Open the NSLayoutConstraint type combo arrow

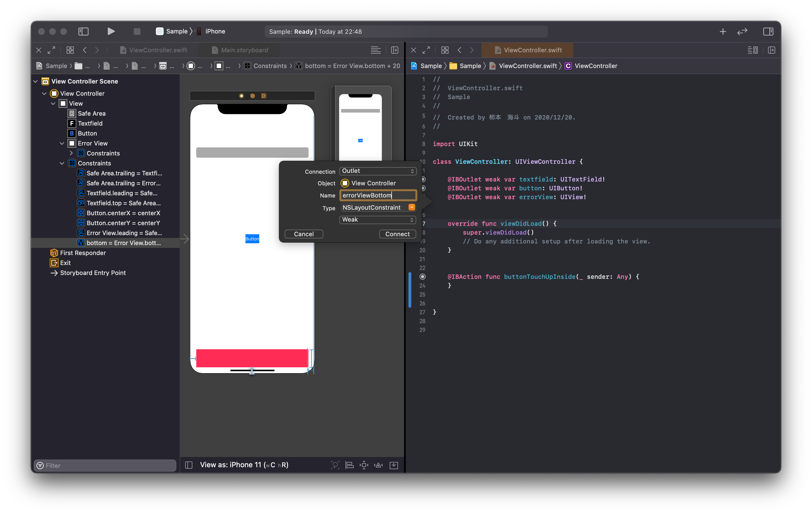tap(412, 207)
